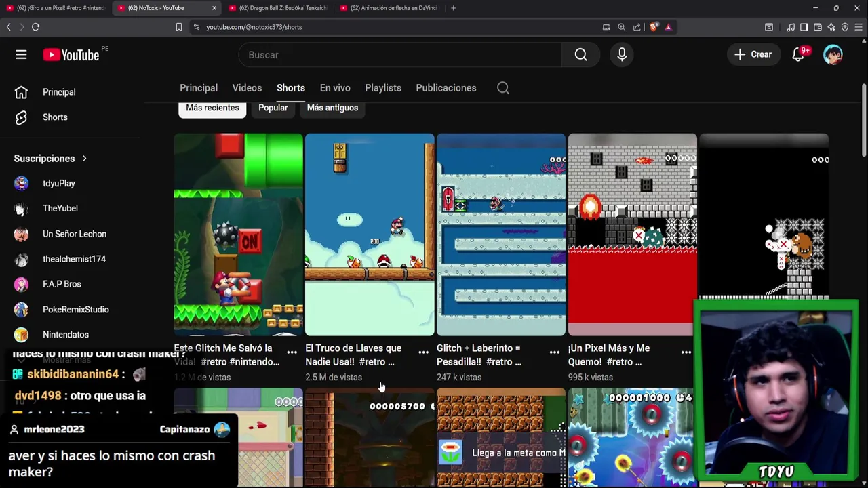Share this page via the share icon

pyautogui.click(x=637, y=27)
